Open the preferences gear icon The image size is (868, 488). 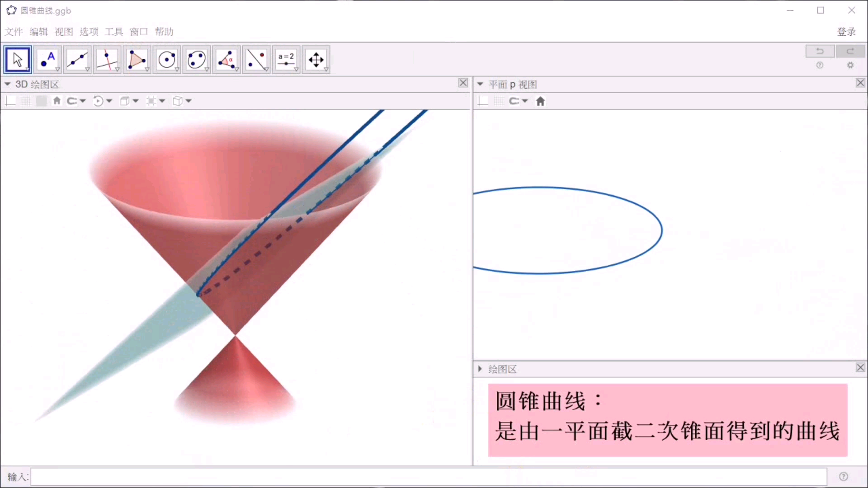(x=850, y=65)
